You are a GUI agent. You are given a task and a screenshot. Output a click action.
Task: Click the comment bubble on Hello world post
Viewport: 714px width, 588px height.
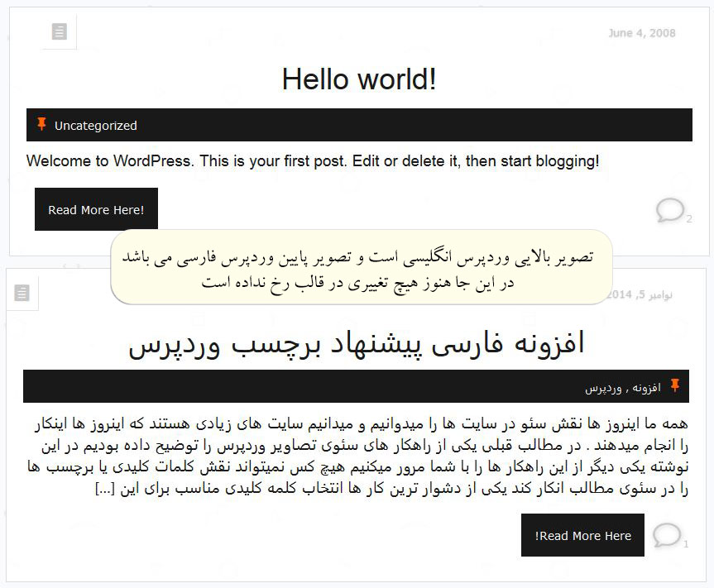[669, 210]
